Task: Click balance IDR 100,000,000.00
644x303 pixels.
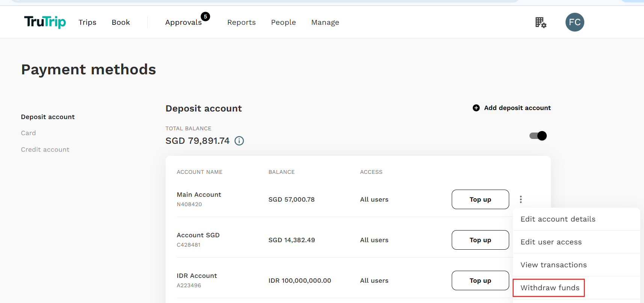Action: 300,280
